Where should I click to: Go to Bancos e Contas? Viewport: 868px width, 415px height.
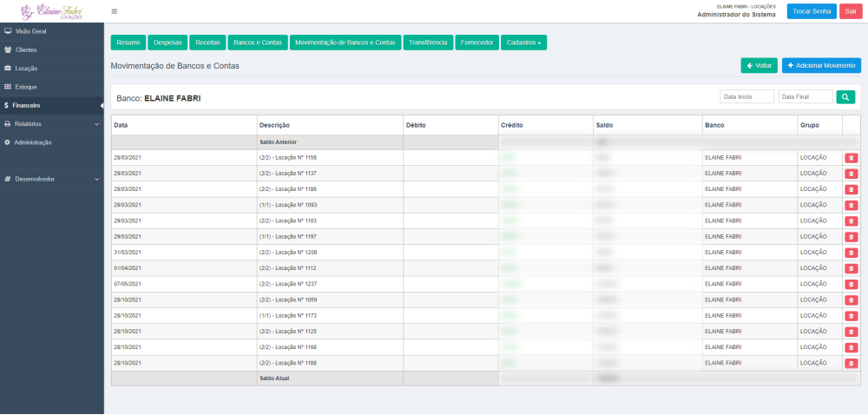pyautogui.click(x=258, y=43)
